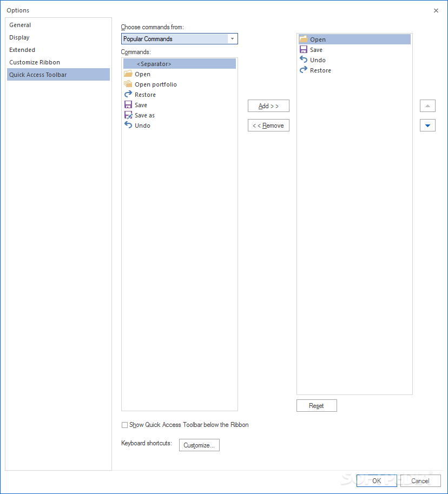Click the Add >> button

pos(268,106)
